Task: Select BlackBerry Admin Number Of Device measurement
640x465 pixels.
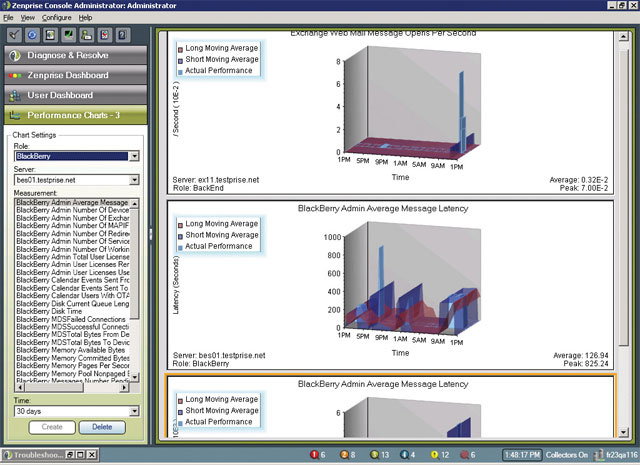Action: [x=72, y=210]
